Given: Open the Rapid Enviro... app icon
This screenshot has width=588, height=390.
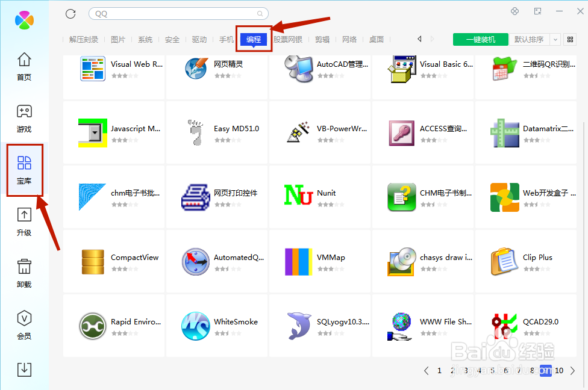Looking at the screenshot, I should (93, 326).
